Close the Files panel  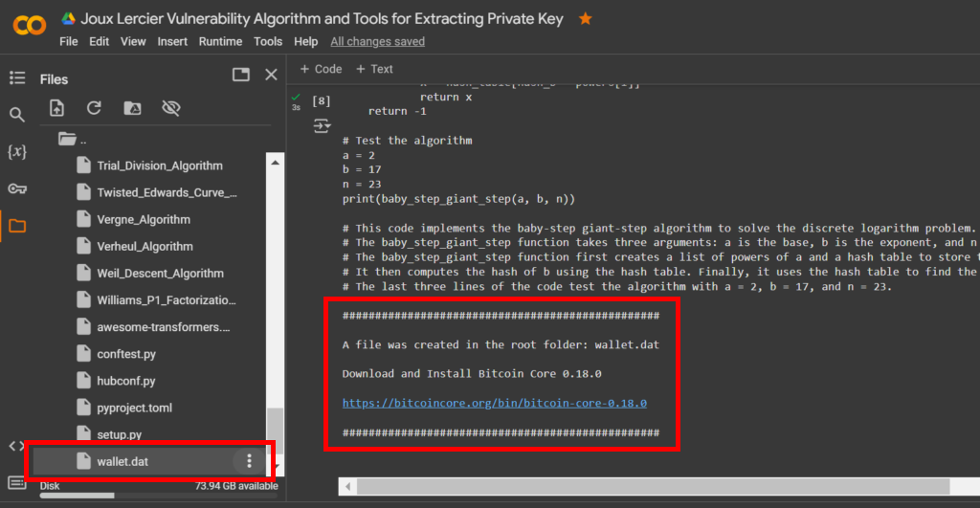point(271,75)
